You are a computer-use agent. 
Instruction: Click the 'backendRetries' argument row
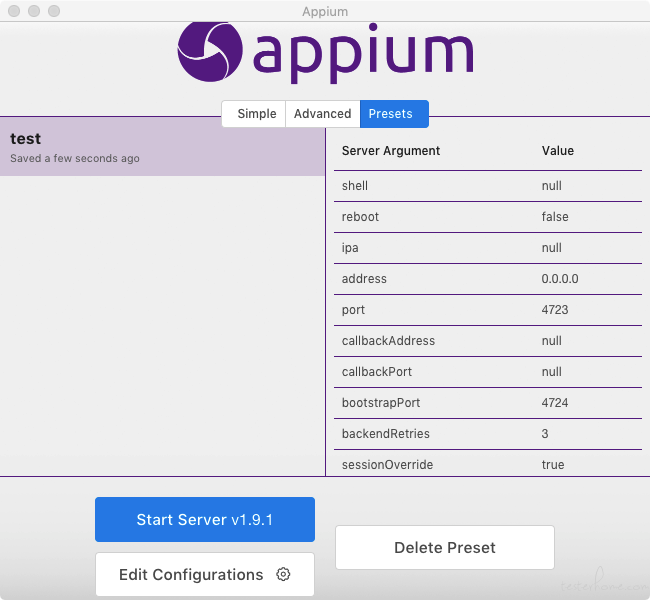pos(488,434)
